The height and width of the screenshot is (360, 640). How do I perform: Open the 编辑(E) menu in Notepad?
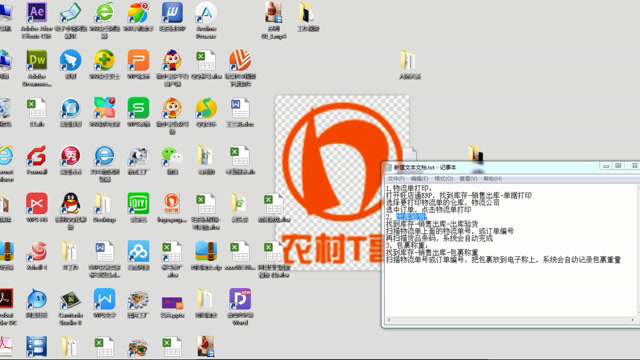(x=419, y=179)
